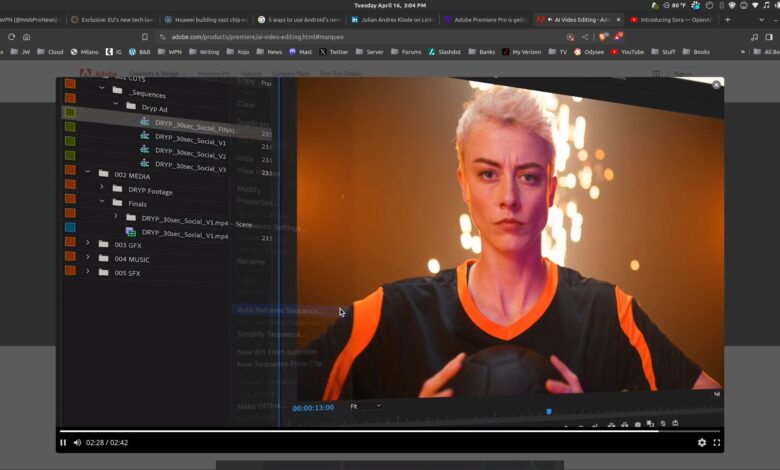Toggle the browser sidebar panel
The width and height of the screenshot is (780, 470).
pos(769,37)
